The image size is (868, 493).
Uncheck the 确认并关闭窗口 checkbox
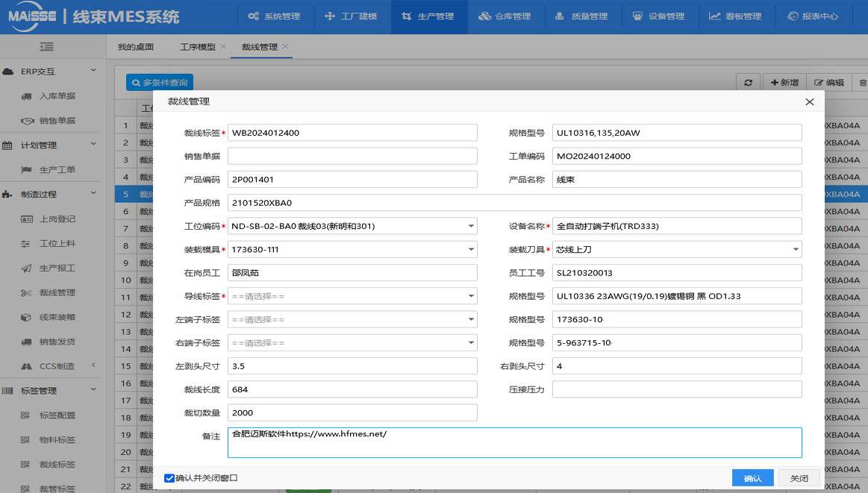click(x=169, y=477)
